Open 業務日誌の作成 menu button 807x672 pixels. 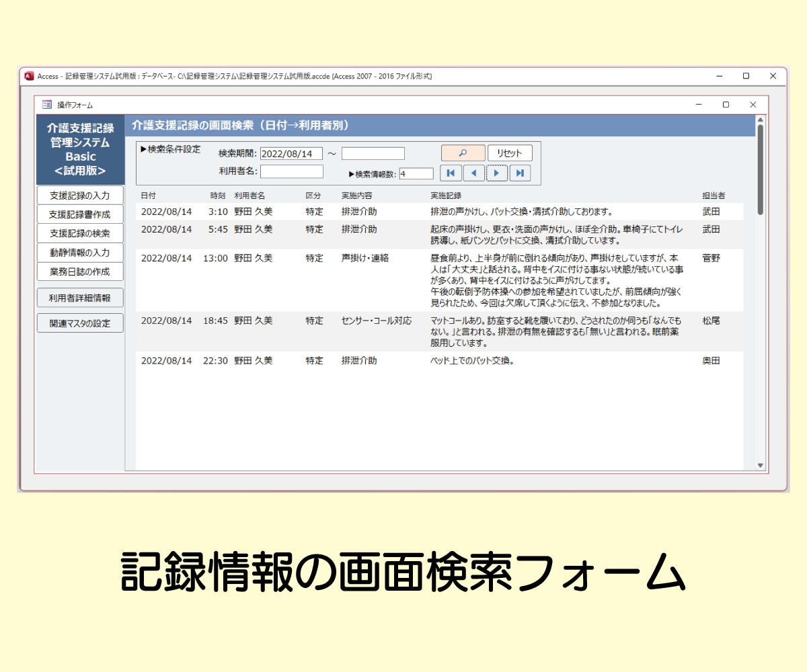coord(80,272)
